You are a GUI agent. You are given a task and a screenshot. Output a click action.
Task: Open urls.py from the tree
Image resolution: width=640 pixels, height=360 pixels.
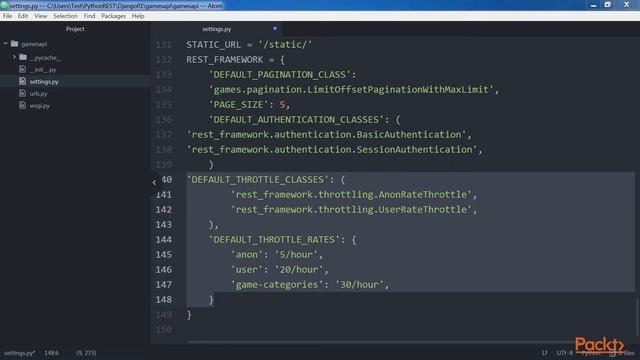pos(38,94)
